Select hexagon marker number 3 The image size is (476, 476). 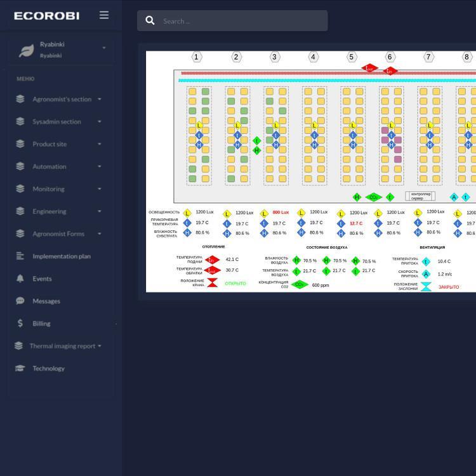tap(275, 57)
